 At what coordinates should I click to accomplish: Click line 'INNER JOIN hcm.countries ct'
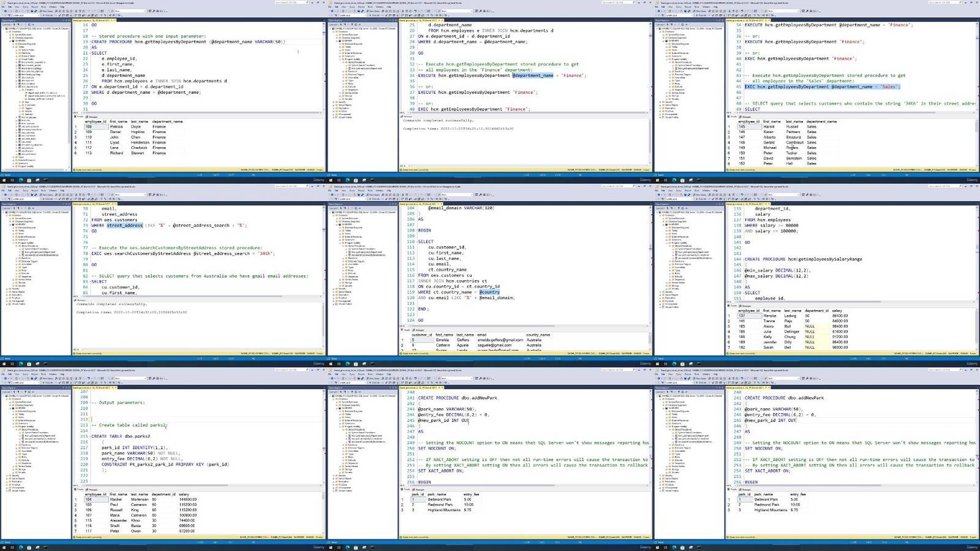coord(453,281)
